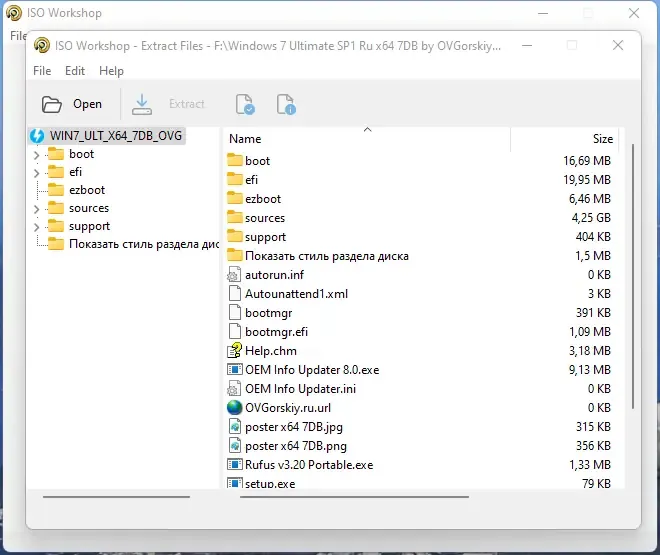Click the setup.exe application icon
660x555 pixels.
click(x=234, y=483)
